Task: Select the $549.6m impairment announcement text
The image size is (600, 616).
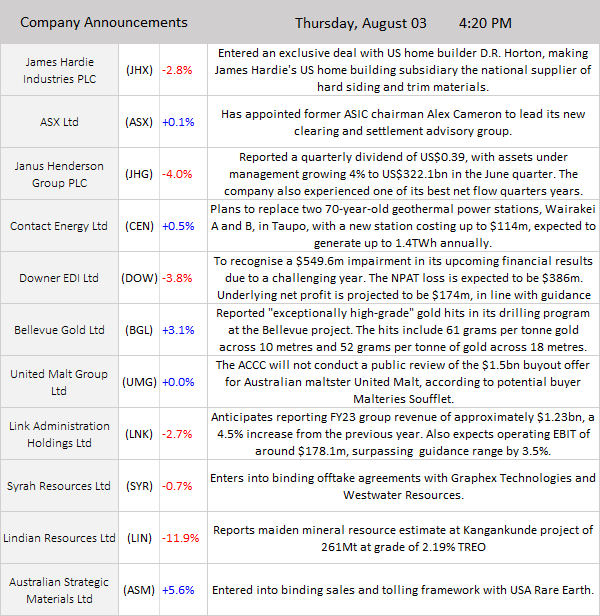Action: [x=402, y=278]
